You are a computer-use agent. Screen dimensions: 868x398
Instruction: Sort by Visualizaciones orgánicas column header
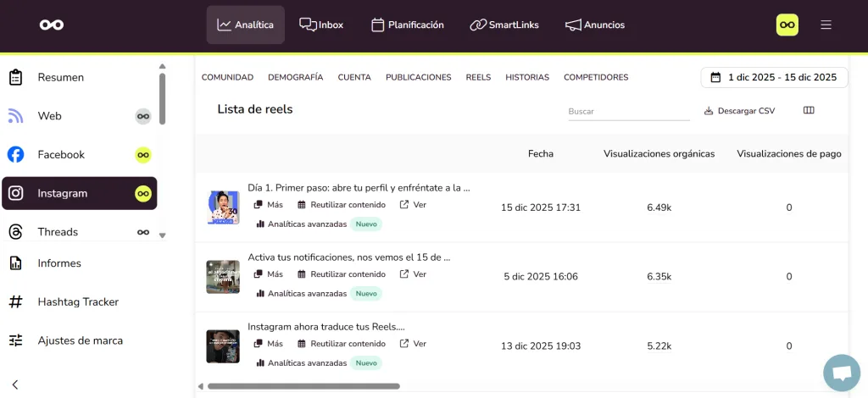tap(659, 153)
